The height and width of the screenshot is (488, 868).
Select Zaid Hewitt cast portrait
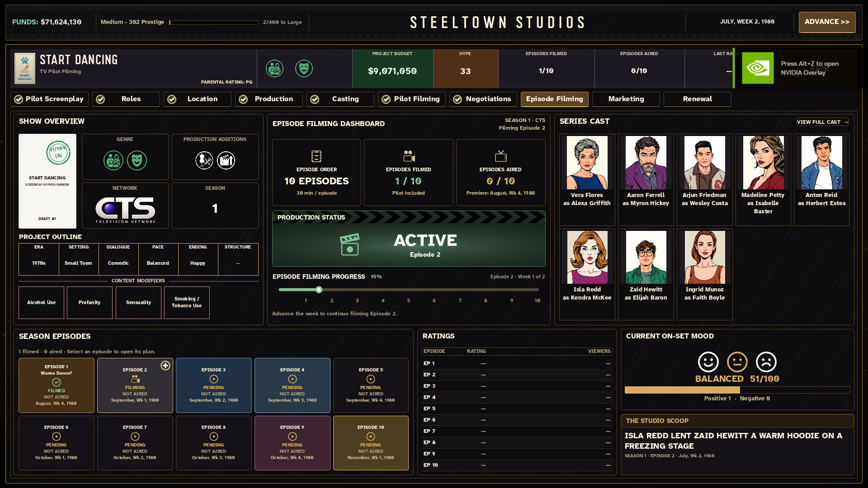pyautogui.click(x=646, y=257)
